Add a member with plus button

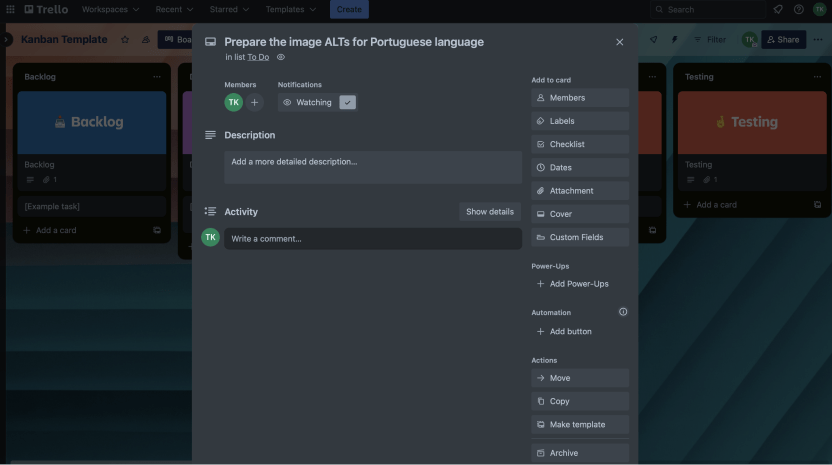click(254, 102)
